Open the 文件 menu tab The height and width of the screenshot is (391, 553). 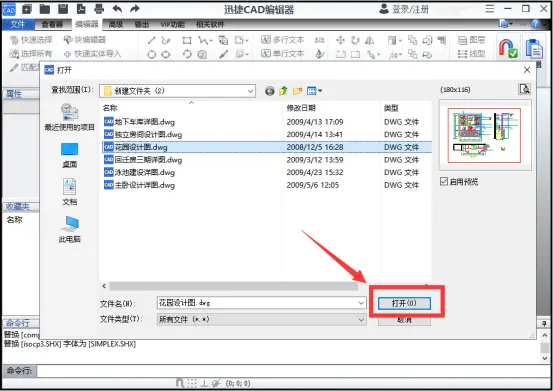[x=18, y=24]
